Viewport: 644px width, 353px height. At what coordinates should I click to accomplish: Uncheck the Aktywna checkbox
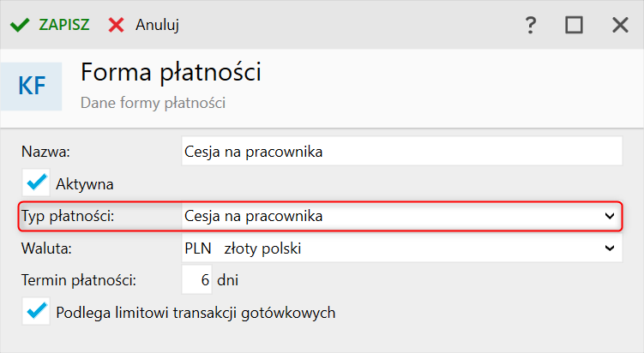(36, 182)
